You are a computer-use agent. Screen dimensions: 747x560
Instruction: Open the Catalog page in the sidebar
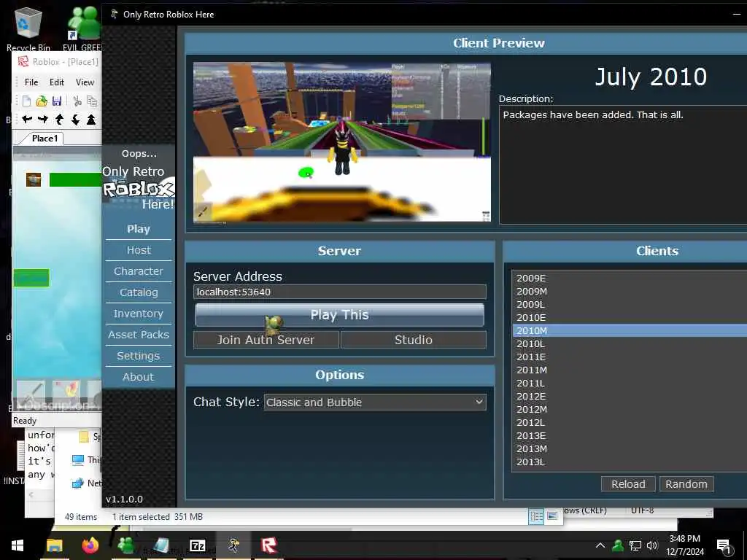pos(138,292)
